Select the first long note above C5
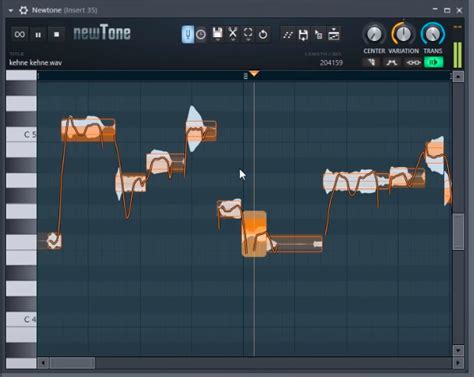The width and height of the screenshot is (474, 377). tap(88, 130)
